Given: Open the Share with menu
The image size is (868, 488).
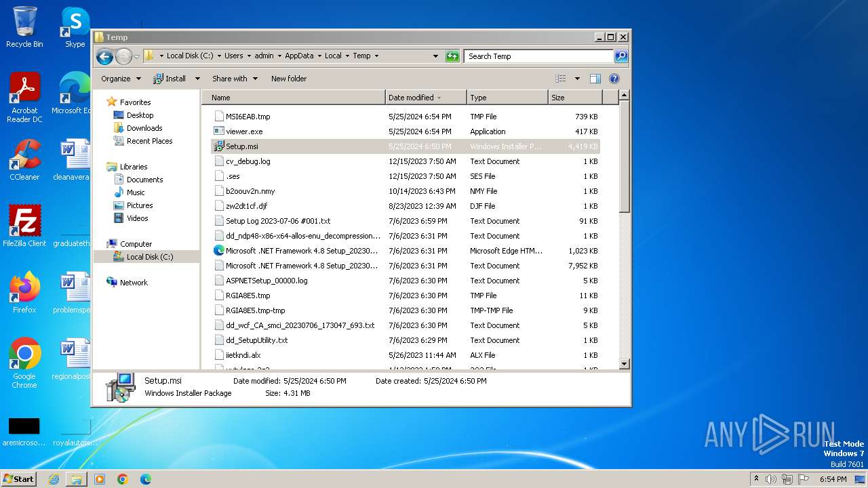Looking at the screenshot, I should pos(235,79).
